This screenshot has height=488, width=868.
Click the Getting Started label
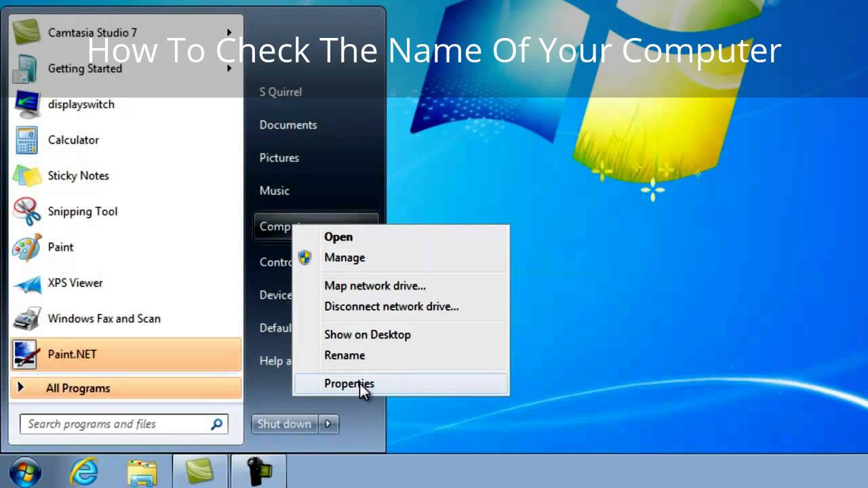[85, 68]
